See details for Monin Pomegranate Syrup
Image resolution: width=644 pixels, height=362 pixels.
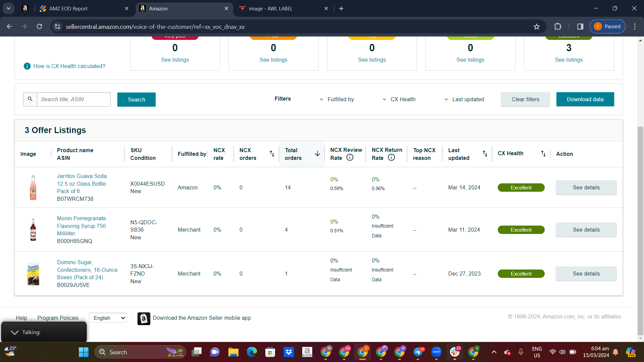pos(586,230)
